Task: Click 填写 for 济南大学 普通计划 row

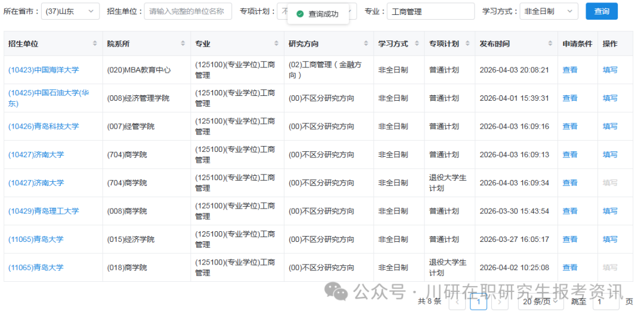Action: pos(610,155)
